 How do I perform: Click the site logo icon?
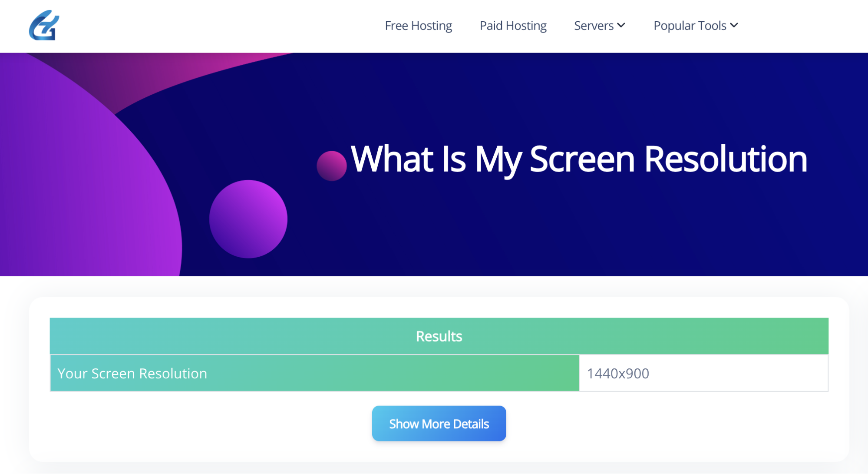click(x=44, y=25)
